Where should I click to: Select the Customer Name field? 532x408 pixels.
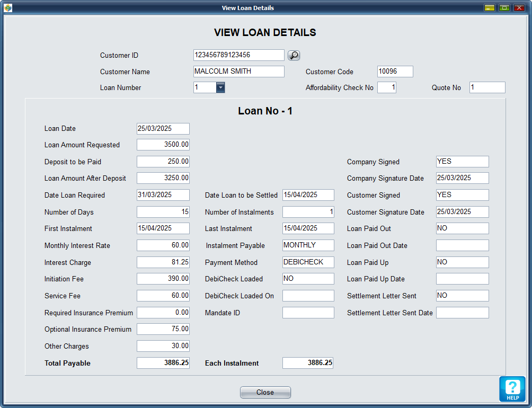[238, 72]
